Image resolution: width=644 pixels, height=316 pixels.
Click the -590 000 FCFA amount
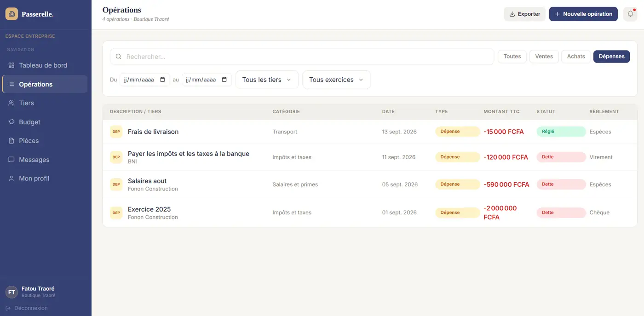[506, 184]
